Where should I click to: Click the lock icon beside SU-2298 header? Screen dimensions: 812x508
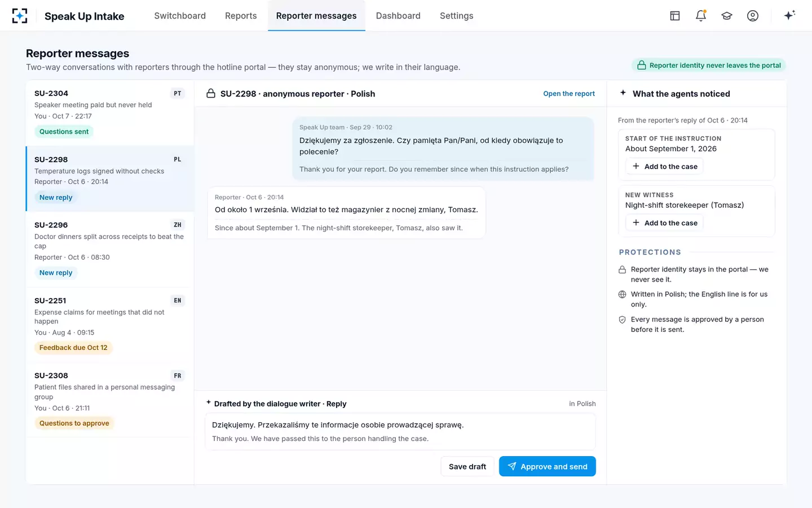211,94
